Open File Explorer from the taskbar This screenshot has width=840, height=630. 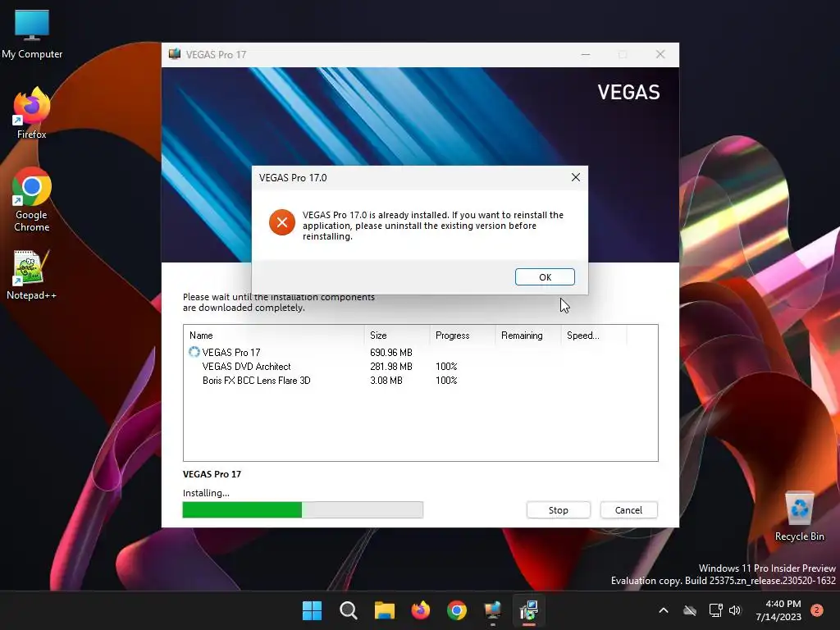click(385, 610)
